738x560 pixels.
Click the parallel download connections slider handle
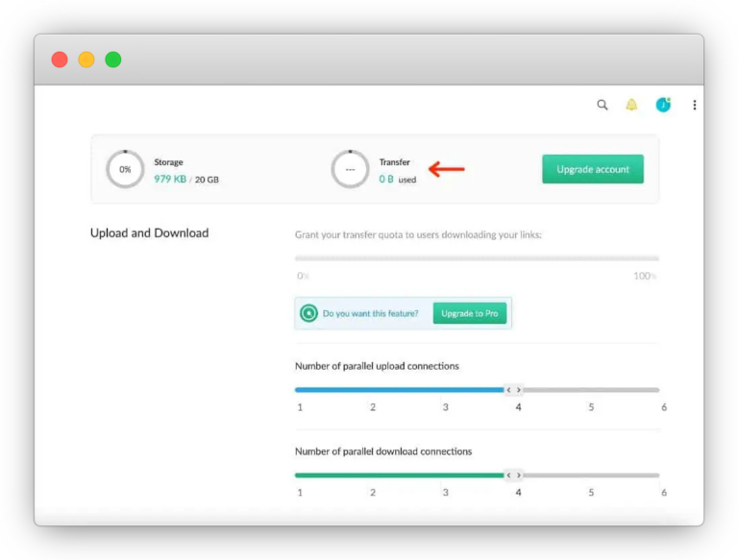pos(514,475)
